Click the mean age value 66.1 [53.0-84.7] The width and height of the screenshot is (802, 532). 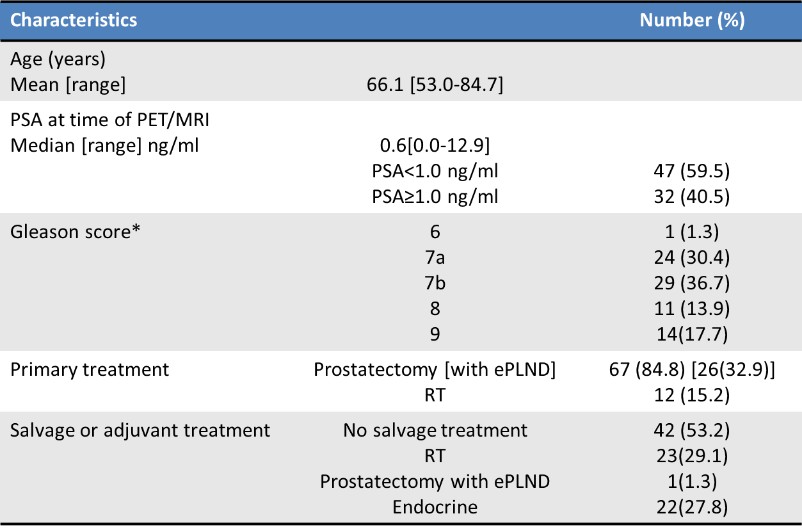(x=435, y=84)
